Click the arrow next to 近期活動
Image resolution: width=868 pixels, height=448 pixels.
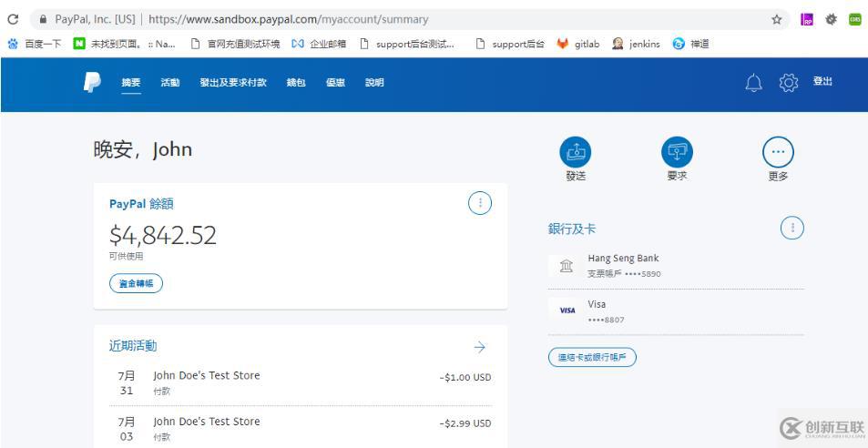(x=479, y=347)
